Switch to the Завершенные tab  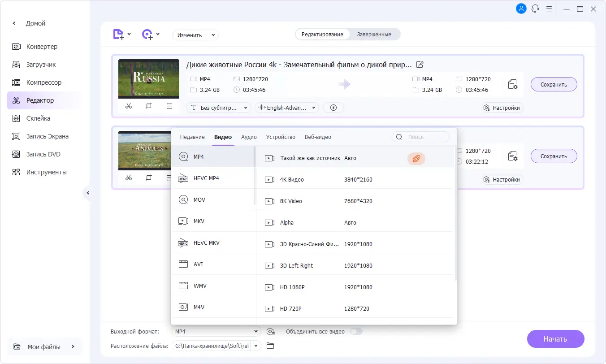click(x=373, y=34)
